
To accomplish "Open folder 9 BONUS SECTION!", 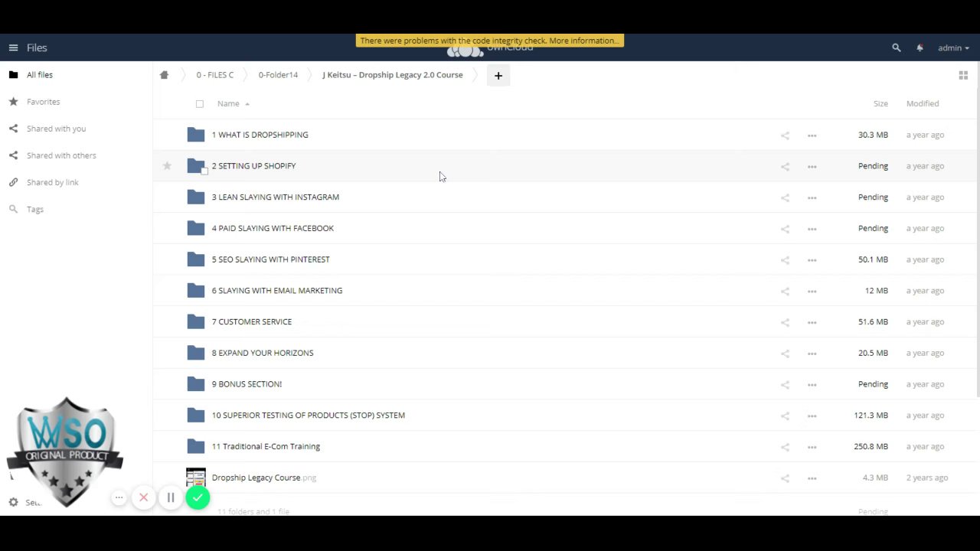I will 247,384.
